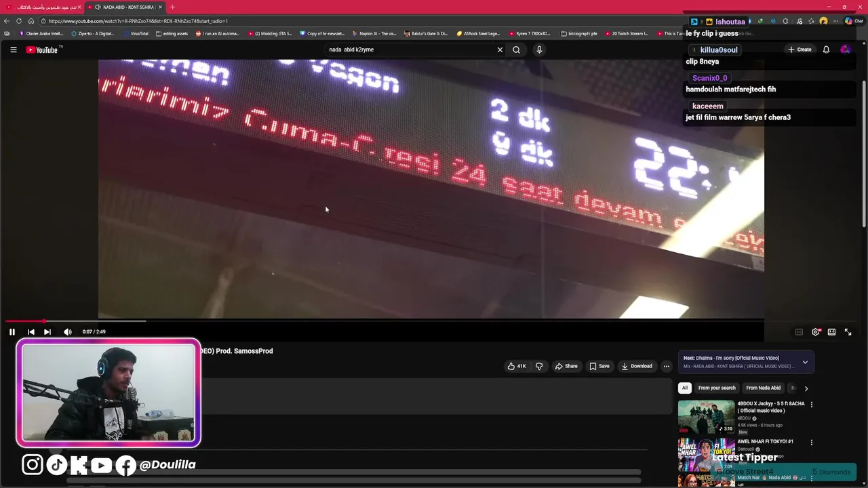Open the I run an AI automa... bookmark
The image size is (868, 488).
click(218, 33)
